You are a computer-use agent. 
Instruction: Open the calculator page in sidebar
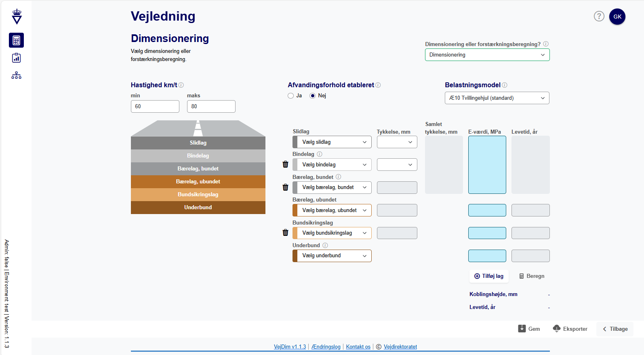(16, 40)
